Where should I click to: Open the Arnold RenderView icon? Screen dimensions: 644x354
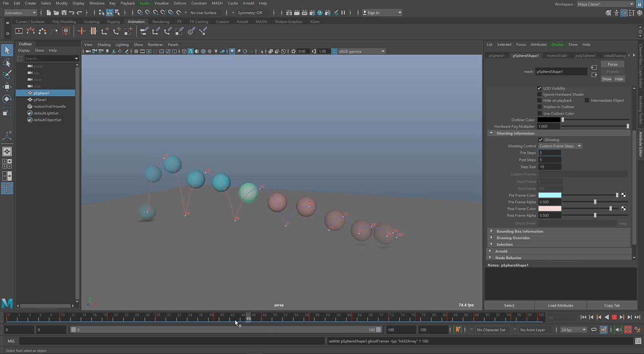coord(320,13)
